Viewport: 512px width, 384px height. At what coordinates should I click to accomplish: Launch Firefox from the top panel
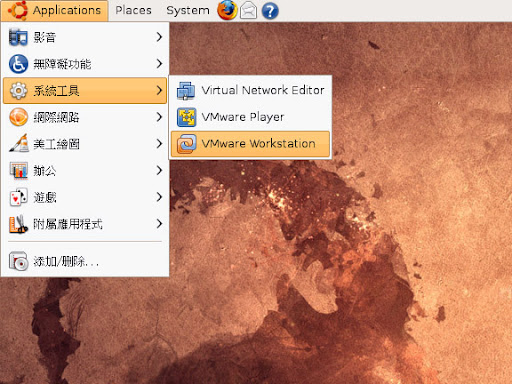click(227, 10)
